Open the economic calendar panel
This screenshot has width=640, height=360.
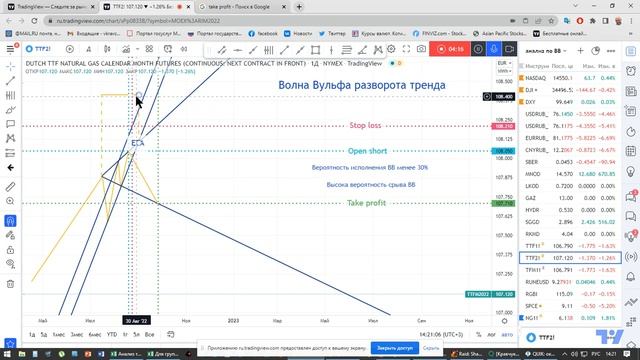631,151
